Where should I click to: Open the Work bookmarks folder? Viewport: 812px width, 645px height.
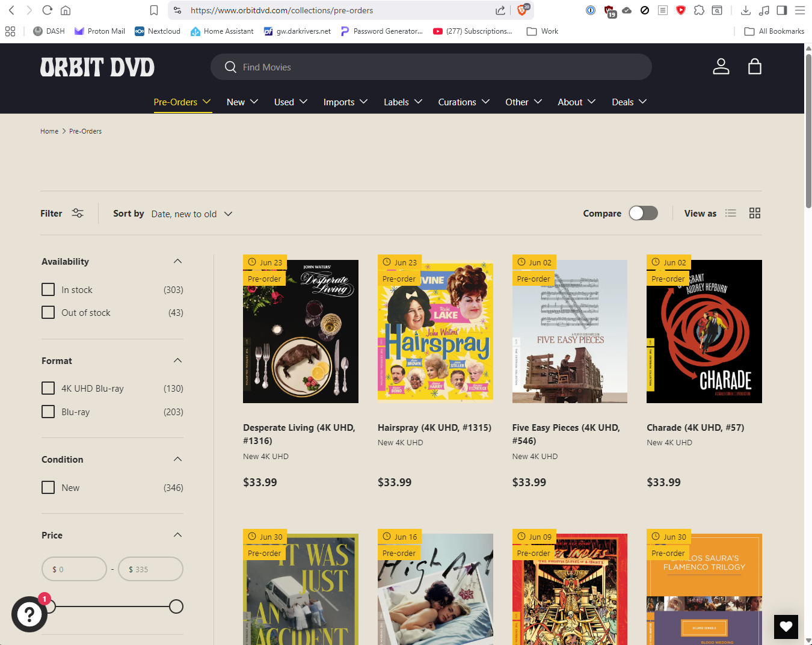click(543, 31)
